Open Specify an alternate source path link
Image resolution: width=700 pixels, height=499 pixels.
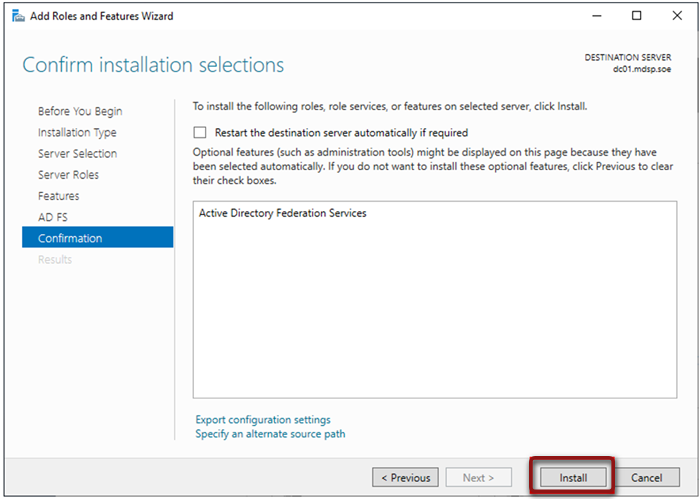pyautogui.click(x=270, y=434)
